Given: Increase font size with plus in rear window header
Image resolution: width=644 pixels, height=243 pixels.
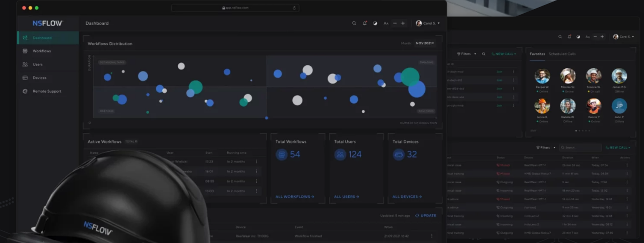Looking at the screenshot, I should [x=602, y=37].
